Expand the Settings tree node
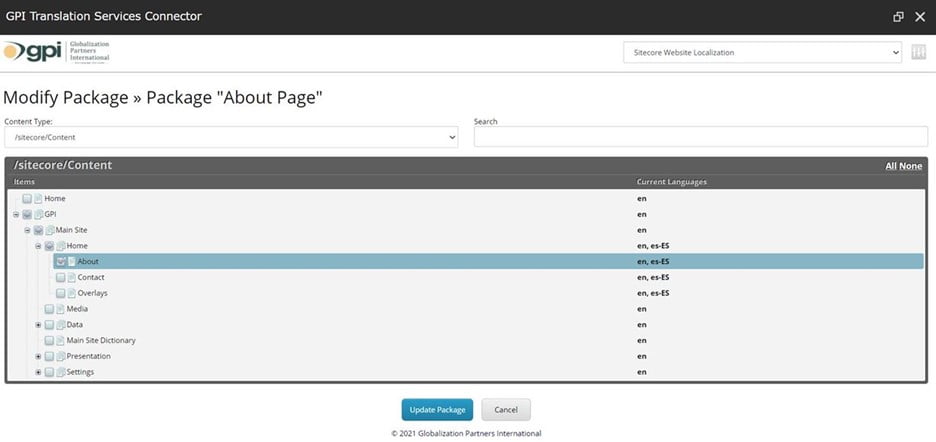 38,372
